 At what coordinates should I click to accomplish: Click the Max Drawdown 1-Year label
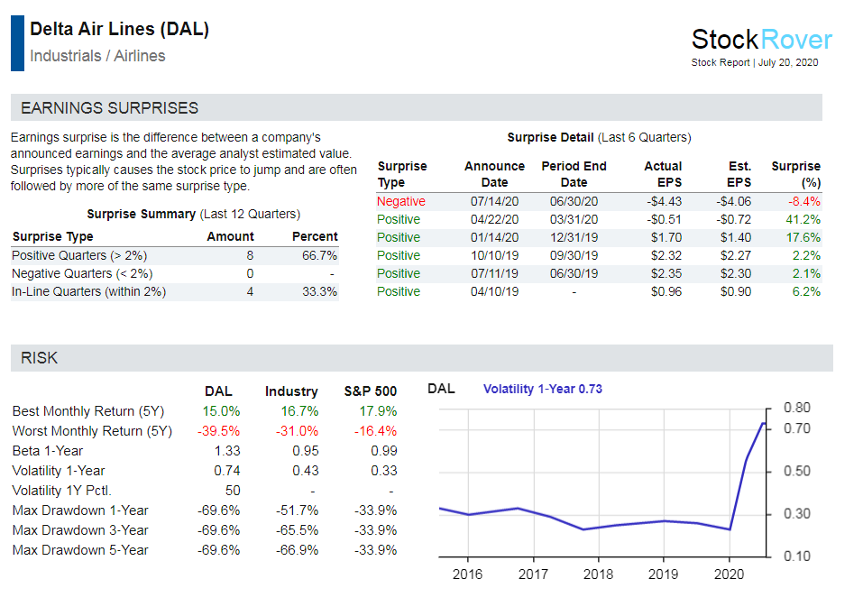[x=80, y=510]
